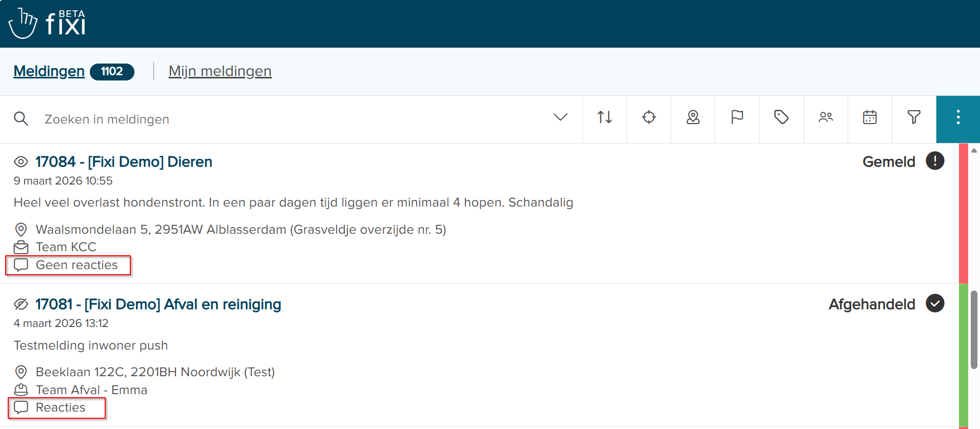
Task: Click the date 9 maart 2026 10:55
Action: 63,181
